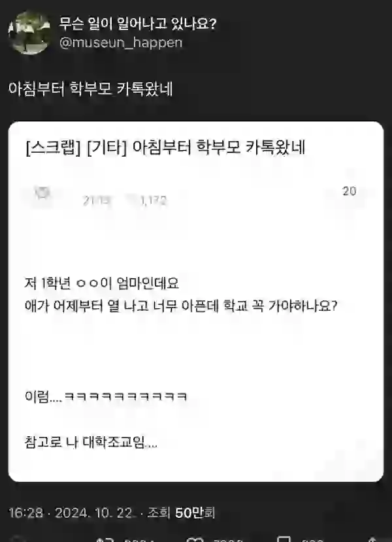Click the blurred 1,172 view count in the post
The width and height of the screenshot is (392, 542).
point(154,200)
